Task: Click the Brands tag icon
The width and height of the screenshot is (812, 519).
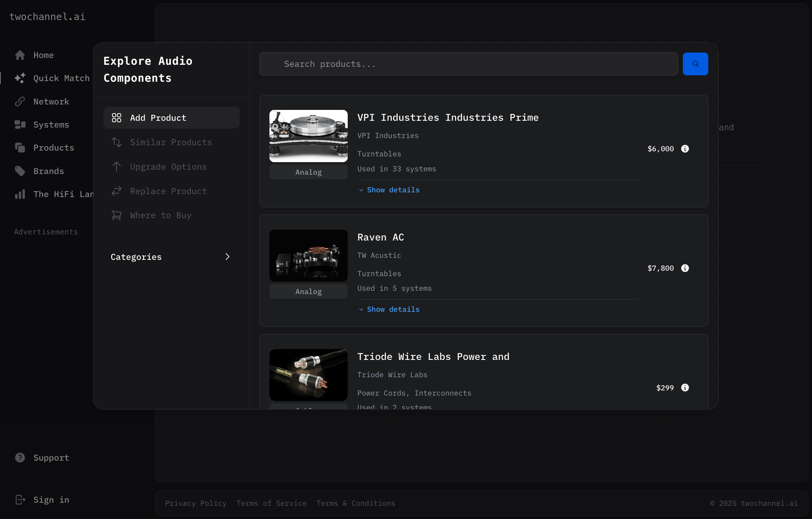Action: [x=20, y=171]
